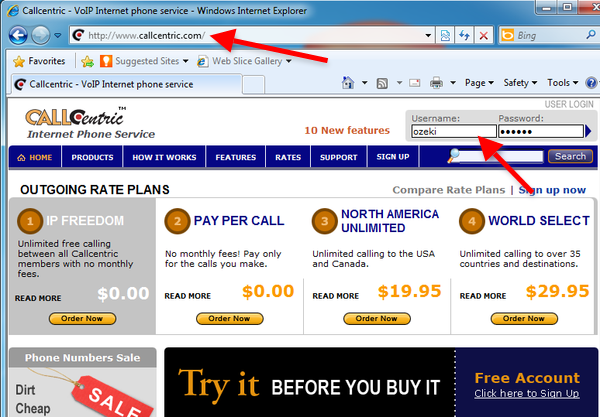Click Order Now under World Select
The image size is (600, 417).
point(525,319)
